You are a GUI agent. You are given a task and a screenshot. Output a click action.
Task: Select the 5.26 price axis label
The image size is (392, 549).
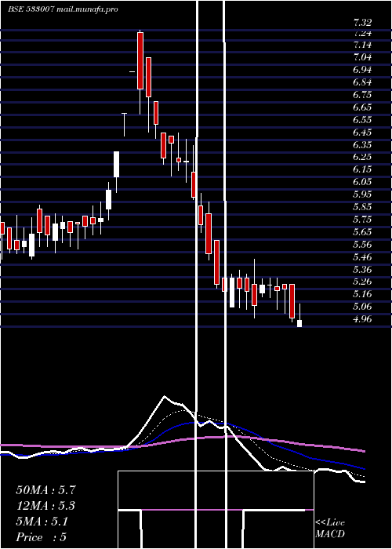tap(362, 282)
